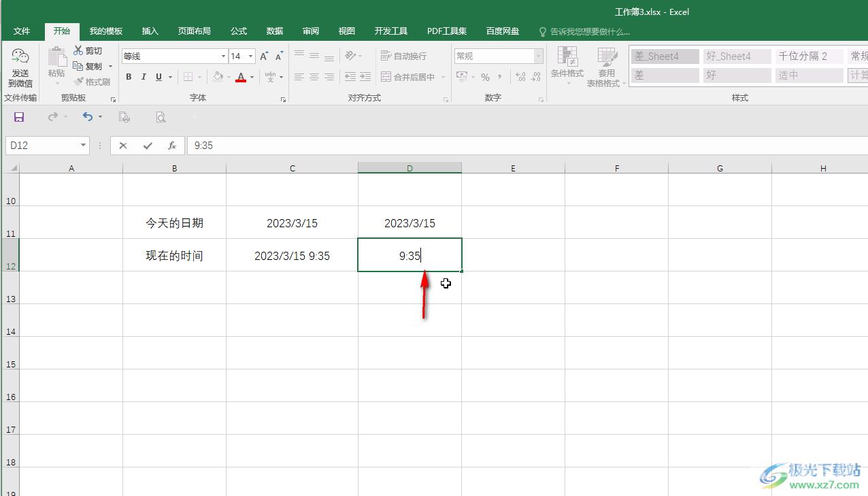Click the increase indent icon

365,77
